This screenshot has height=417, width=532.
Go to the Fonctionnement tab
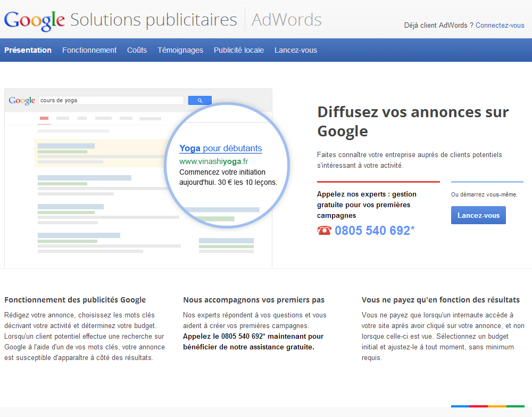tap(89, 50)
